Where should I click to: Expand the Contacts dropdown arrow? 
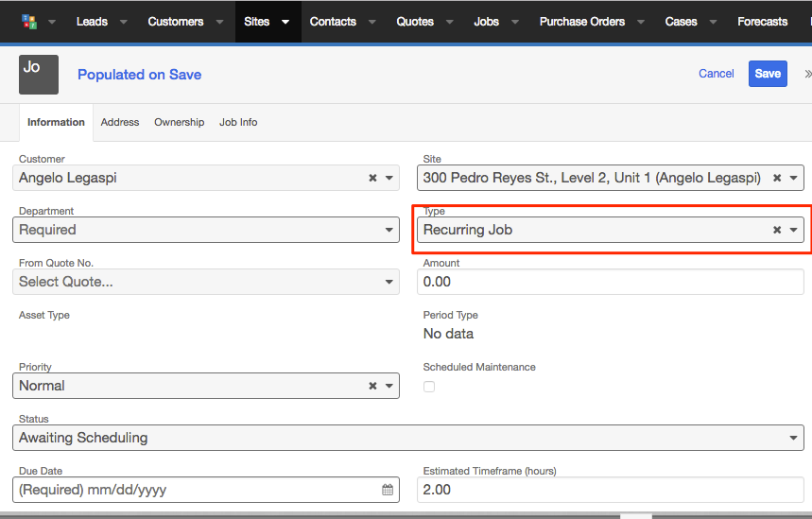[x=371, y=22]
